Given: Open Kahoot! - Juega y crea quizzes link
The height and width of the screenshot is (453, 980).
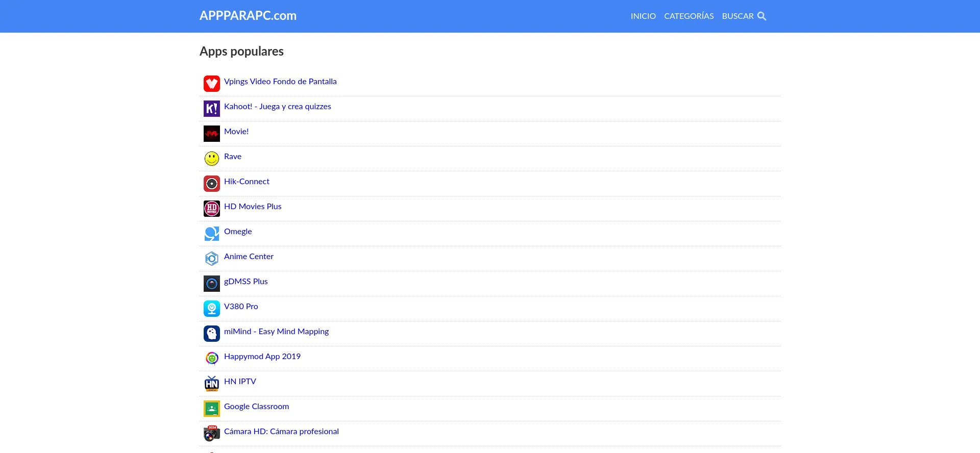Looking at the screenshot, I should coord(278,107).
